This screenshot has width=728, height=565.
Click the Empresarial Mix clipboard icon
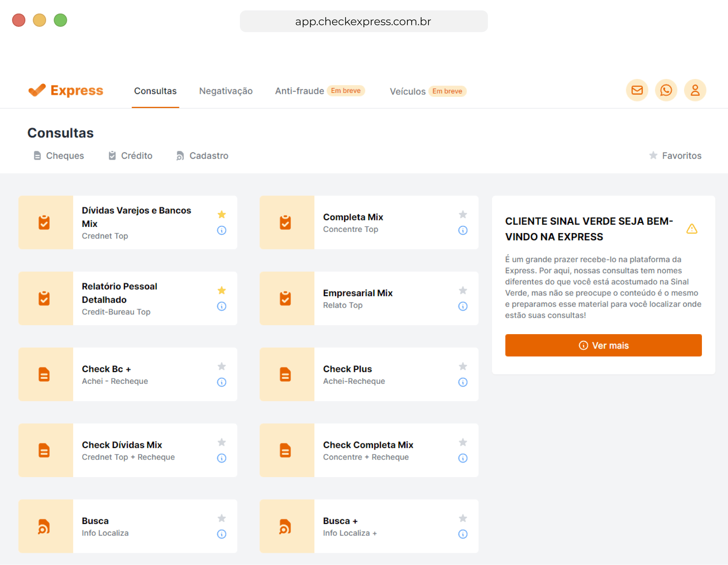tap(285, 298)
